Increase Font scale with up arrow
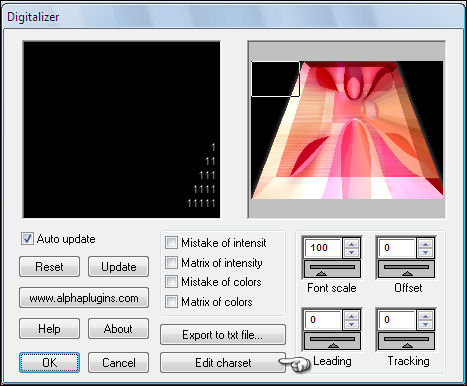This screenshot has width=467, height=386. (x=351, y=244)
